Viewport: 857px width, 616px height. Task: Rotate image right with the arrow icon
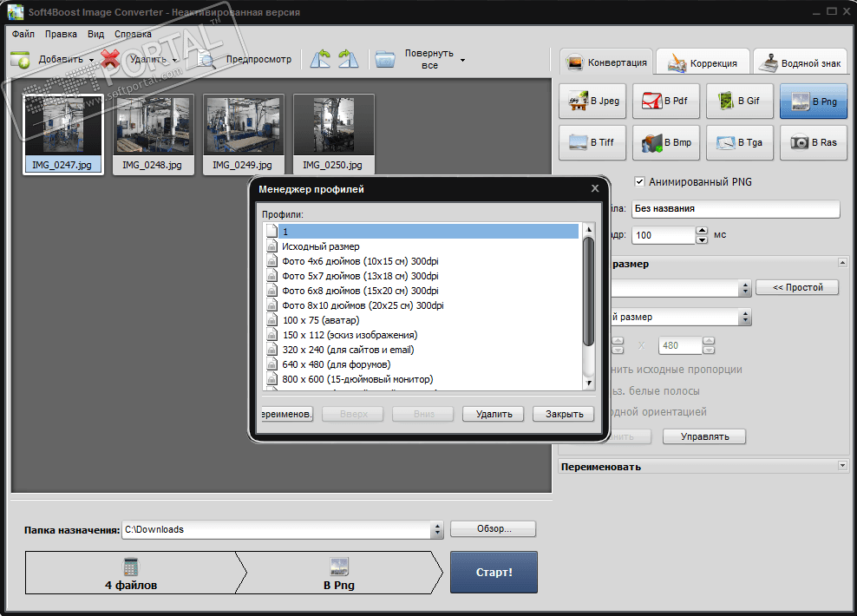pos(348,58)
